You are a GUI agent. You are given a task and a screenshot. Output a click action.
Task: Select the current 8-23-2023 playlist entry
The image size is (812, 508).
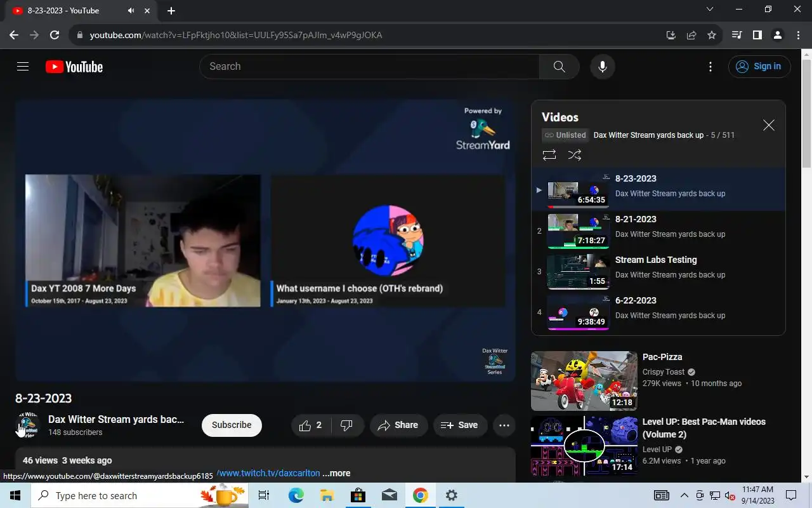(x=658, y=190)
